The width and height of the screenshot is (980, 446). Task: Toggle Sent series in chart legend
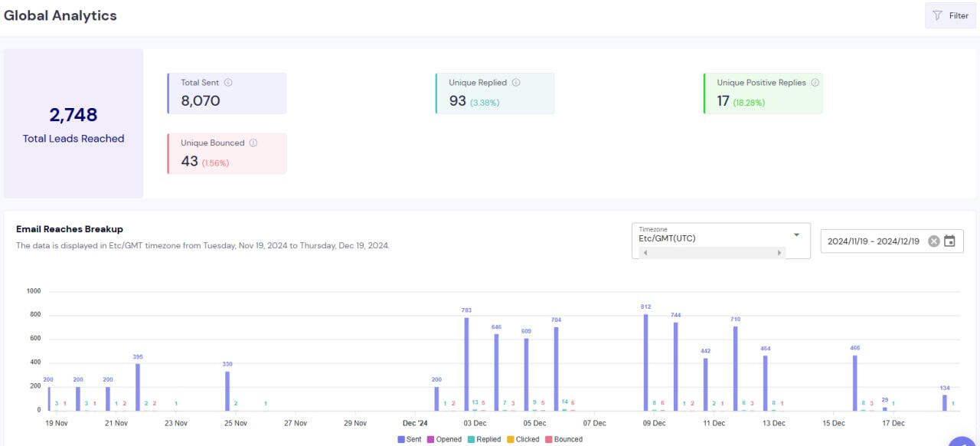[411, 439]
